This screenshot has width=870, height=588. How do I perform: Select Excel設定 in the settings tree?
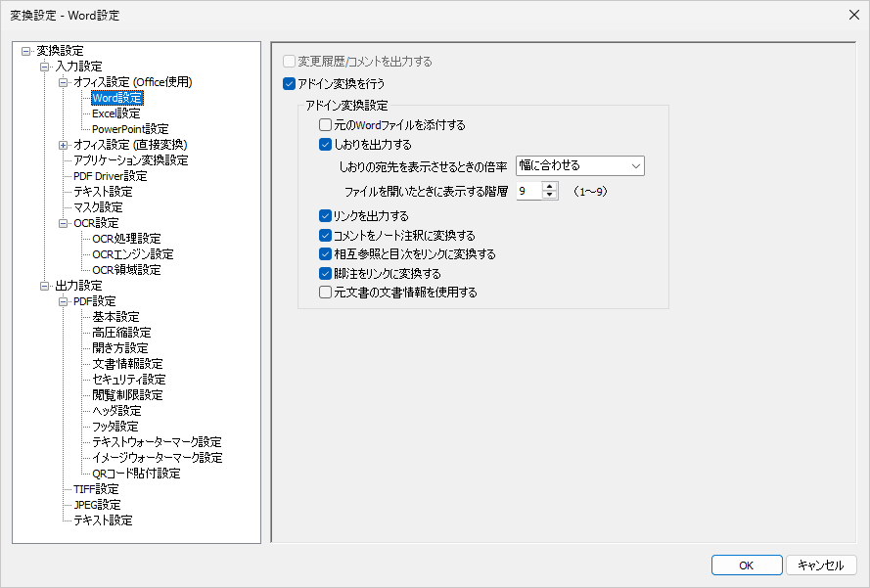point(116,113)
